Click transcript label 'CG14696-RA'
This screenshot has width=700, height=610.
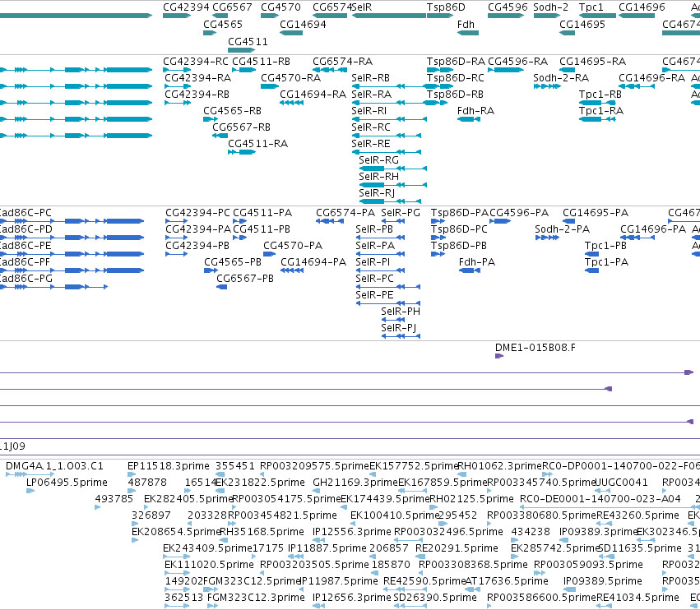point(651,77)
